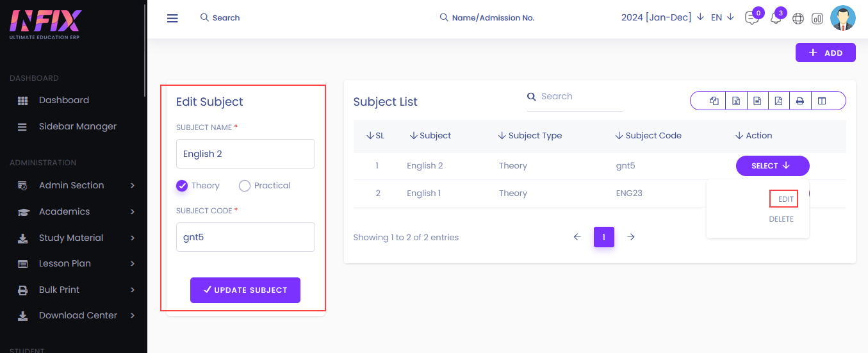Open the hamburger menu icon
Viewport: 868px width, 353px height.
tap(172, 18)
